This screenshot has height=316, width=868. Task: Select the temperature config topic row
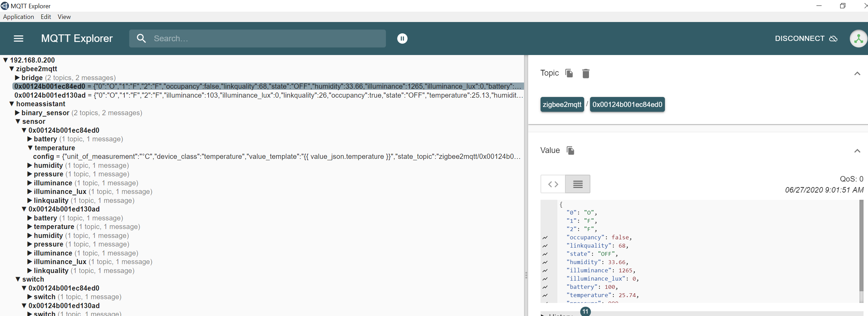click(x=277, y=156)
